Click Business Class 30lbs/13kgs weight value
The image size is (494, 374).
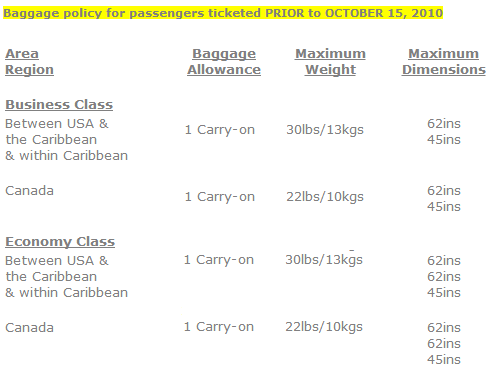(325, 130)
